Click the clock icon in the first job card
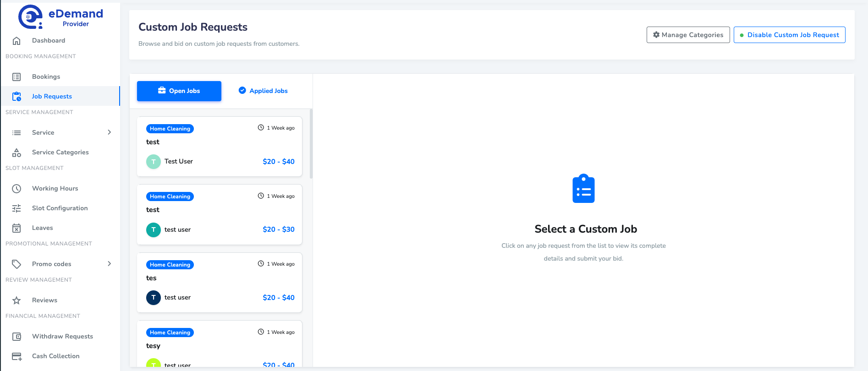 [261, 128]
